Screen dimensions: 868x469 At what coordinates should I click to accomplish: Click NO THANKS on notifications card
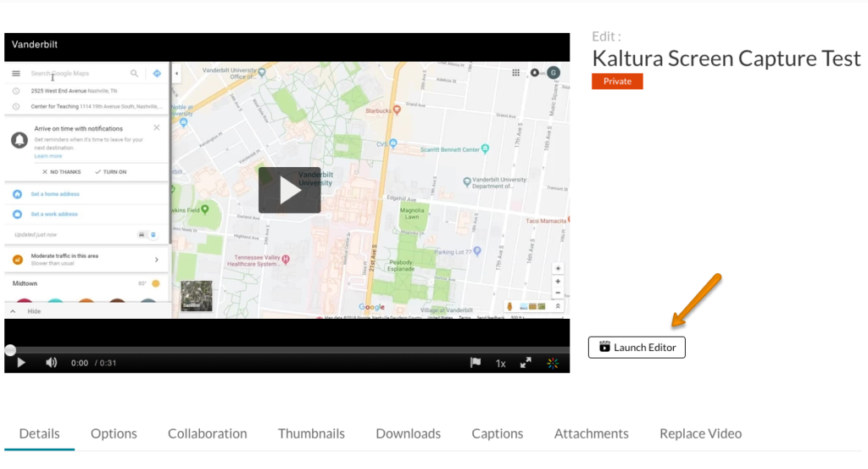[x=61, y=172]
